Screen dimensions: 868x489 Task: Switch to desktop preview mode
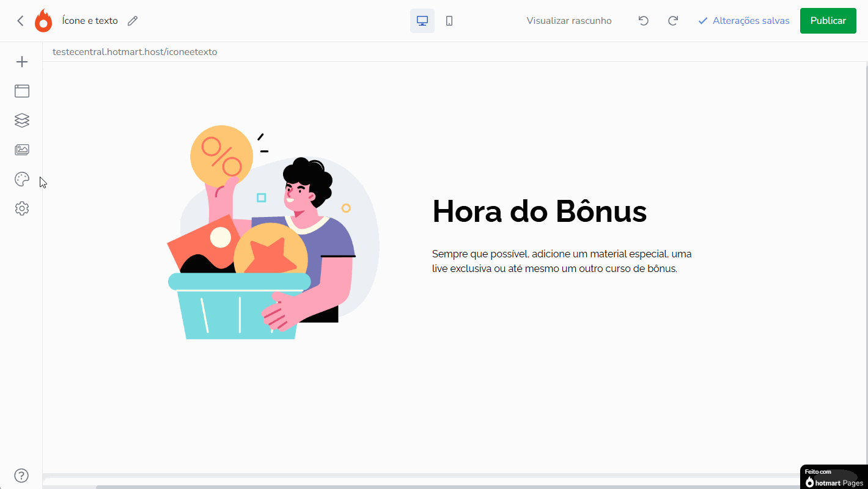[x=422, y=20]
